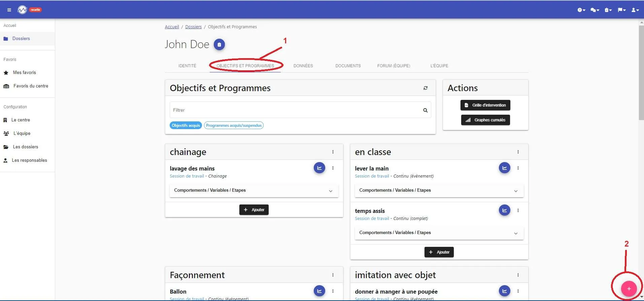Open graph for lavage des mains
Viewport: 644px width, 301px height.
tap(319, 168)
